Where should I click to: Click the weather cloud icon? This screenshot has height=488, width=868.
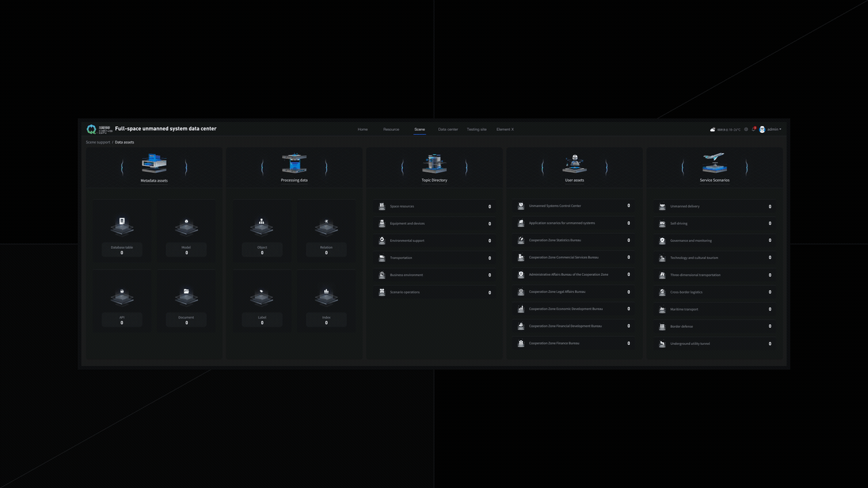click(713, 129)
